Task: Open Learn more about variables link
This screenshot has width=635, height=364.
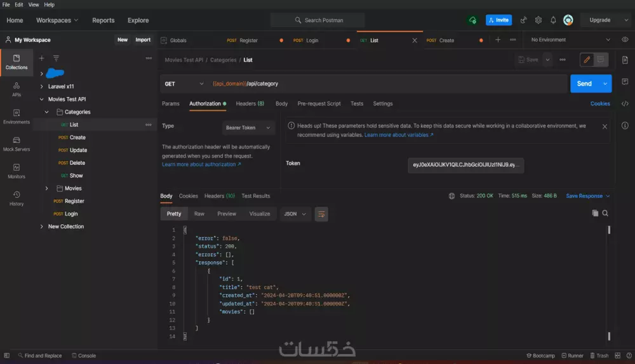Action: (399, 135)
